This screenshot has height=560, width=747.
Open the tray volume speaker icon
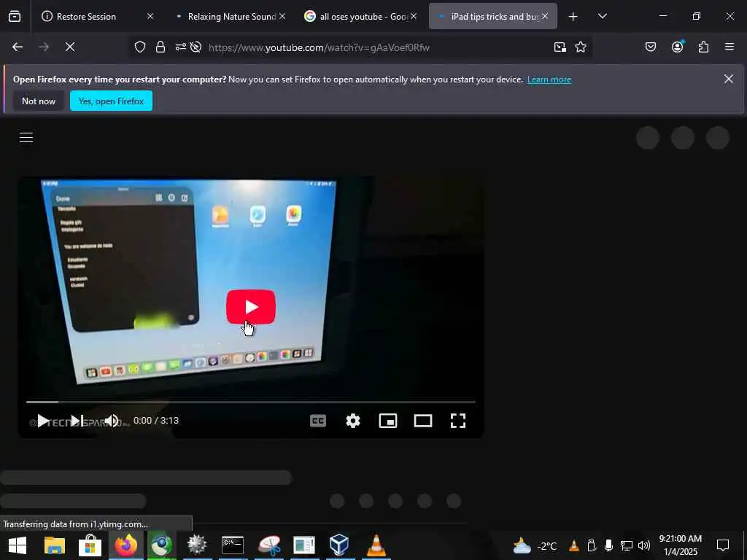coord(643,545)
